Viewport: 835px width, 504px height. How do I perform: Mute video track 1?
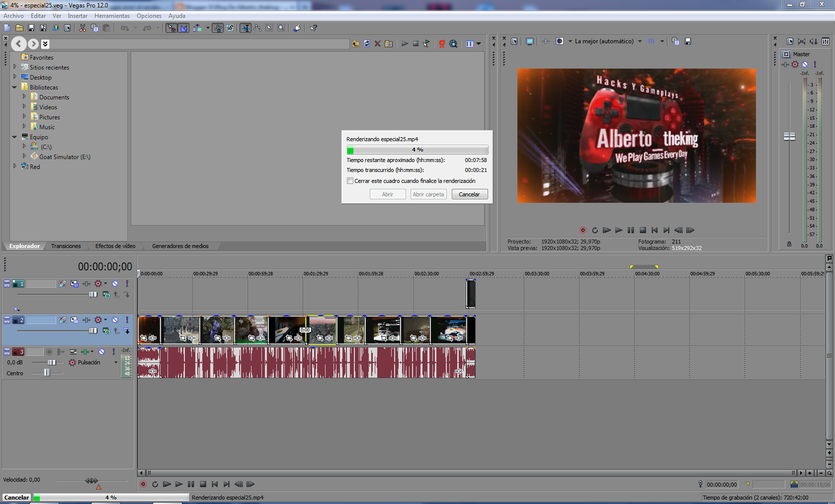115,283
